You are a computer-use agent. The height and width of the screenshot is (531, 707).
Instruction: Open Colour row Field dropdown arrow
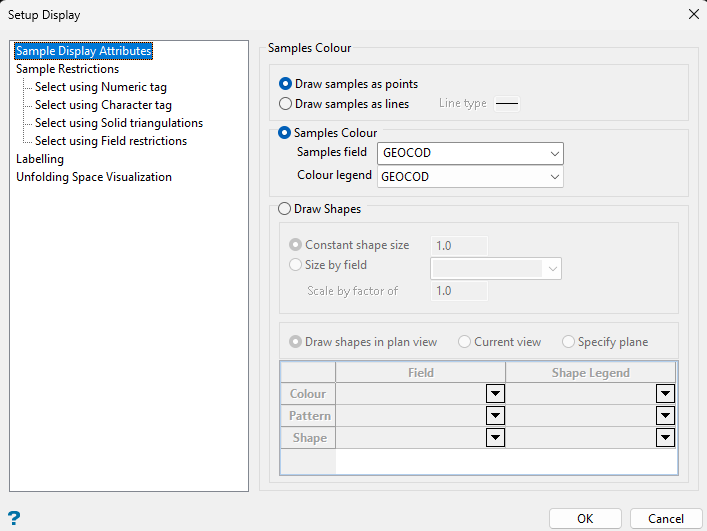pos(495,394)
